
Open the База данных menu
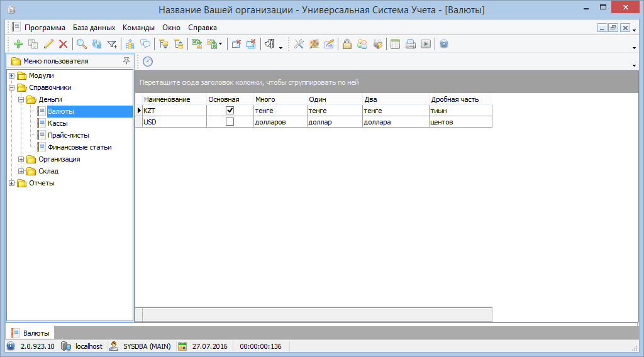94,28
